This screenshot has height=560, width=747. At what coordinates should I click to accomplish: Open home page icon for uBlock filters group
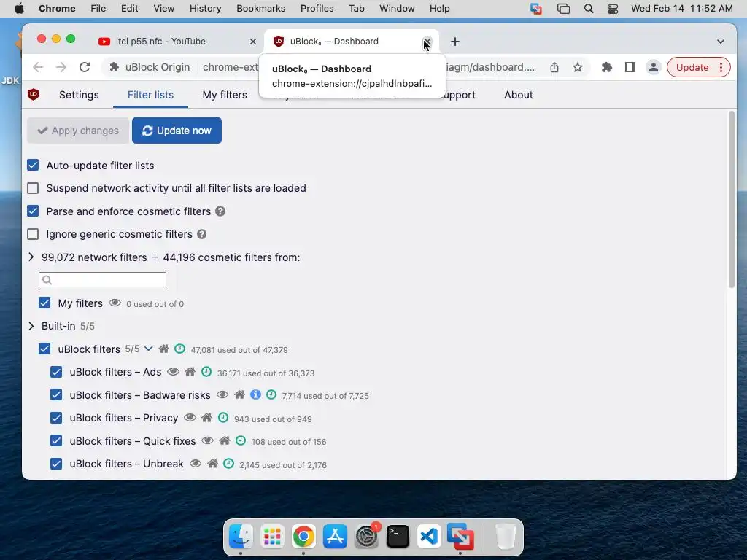point(163,349)
